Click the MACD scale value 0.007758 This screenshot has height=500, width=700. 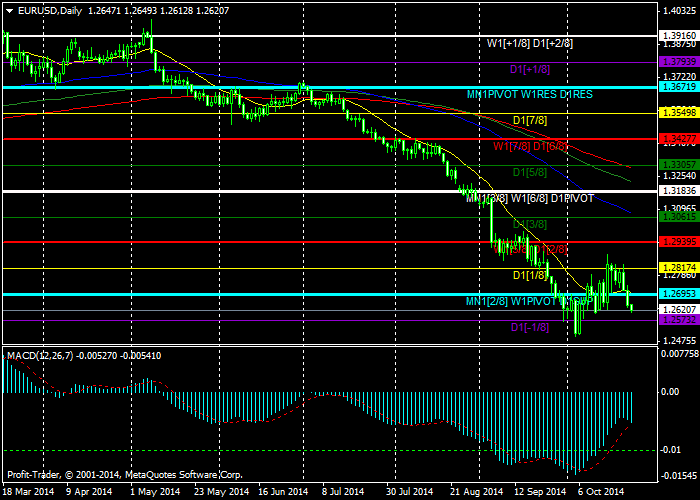[x=679, y=354]
